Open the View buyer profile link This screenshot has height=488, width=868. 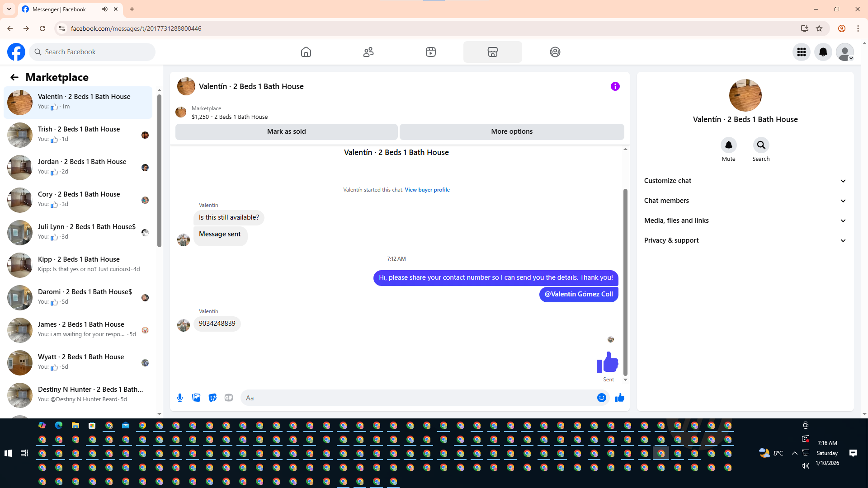coord(427,190)
